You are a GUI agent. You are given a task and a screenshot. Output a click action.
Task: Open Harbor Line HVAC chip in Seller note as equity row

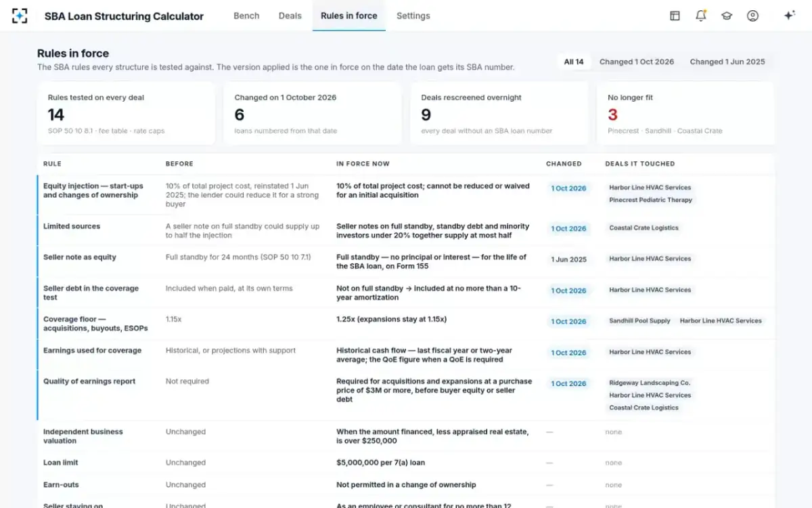(650, 259)
